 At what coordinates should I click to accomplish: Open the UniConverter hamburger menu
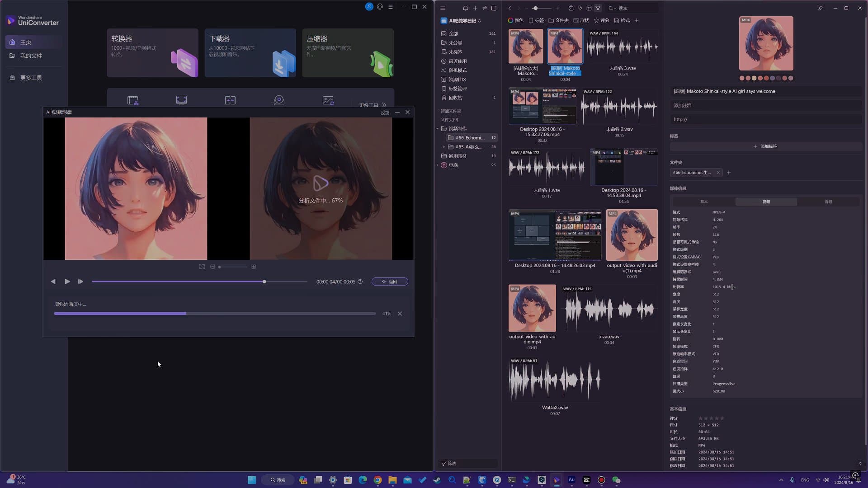[x=391, y=7]
